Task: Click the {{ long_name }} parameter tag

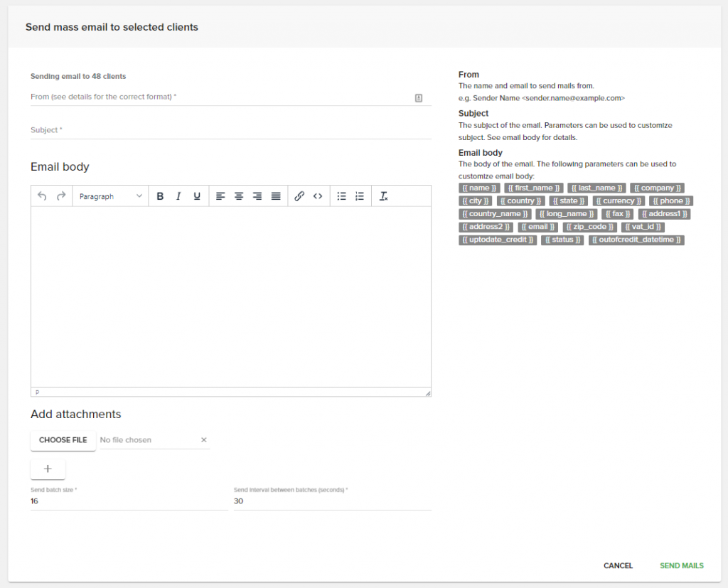Action: 567,213
